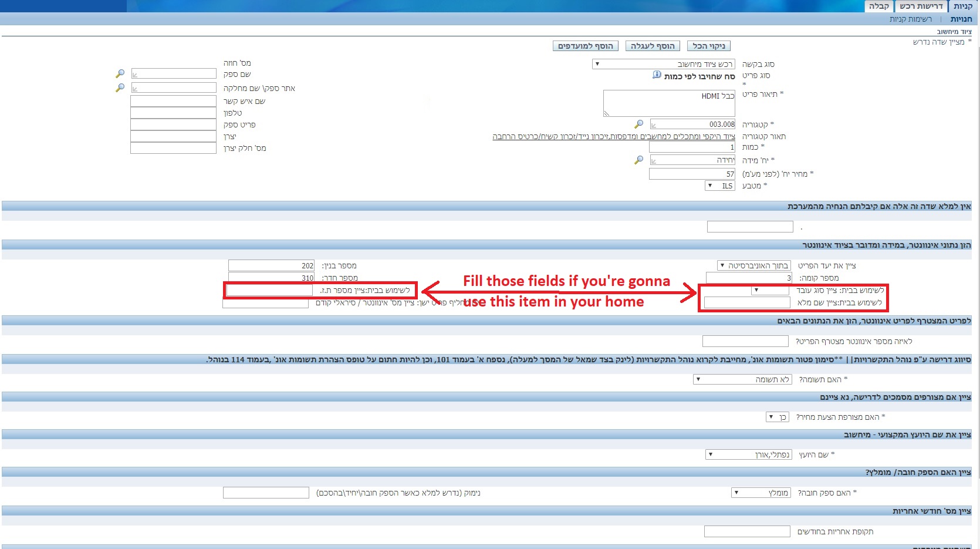
Task: Click the ניקוי הכל button
Action: tap(708, 46)
